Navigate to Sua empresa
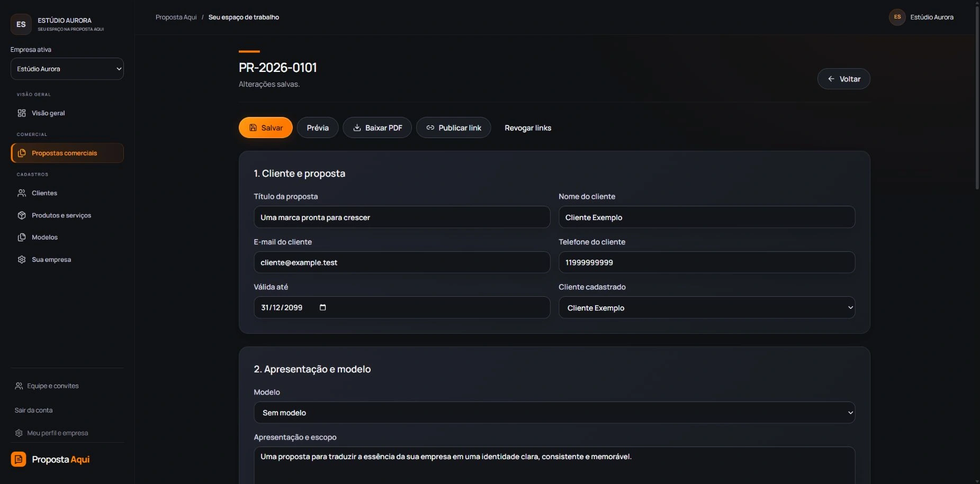 click(x=67, y=260)
